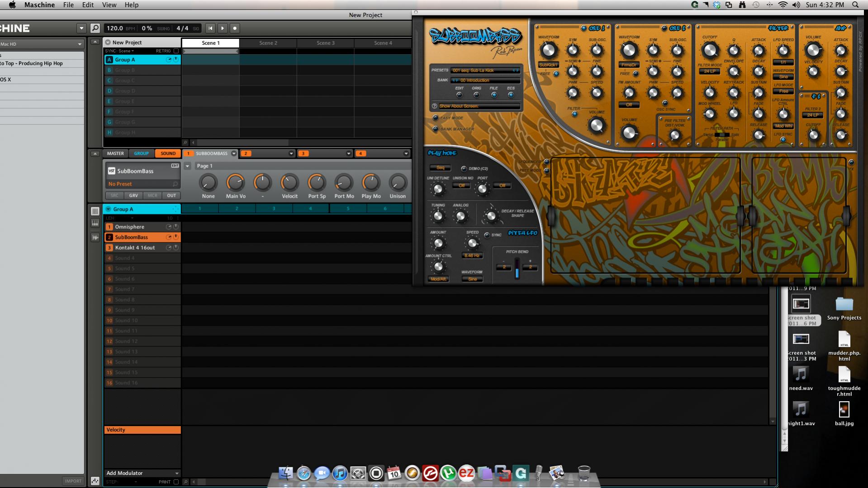The height and width of the screenshot is (488, 868).
Task: Skip to start with the restart transport button
Action: [x=210, y=28]
